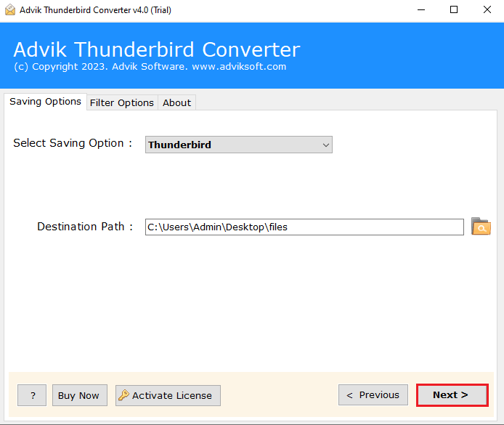Viewport: 504px width, 425px height.
Task: Open help with the ? button
Action: point(32,395)
